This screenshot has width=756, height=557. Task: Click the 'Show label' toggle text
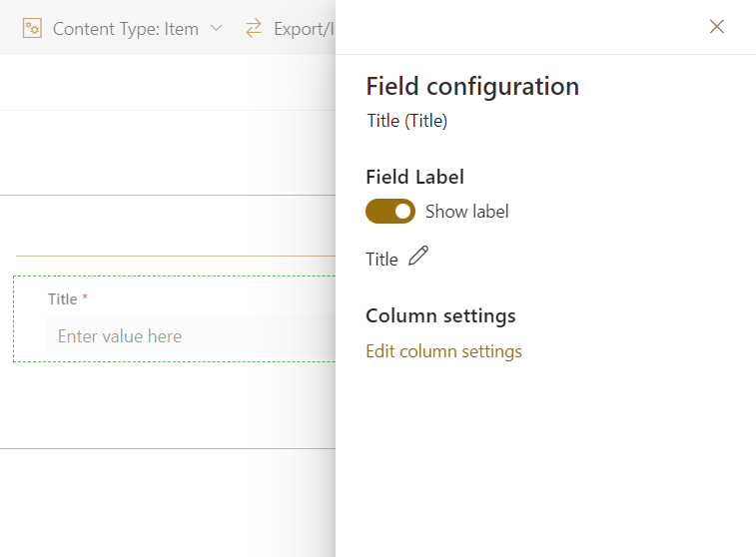click(466, 212)
